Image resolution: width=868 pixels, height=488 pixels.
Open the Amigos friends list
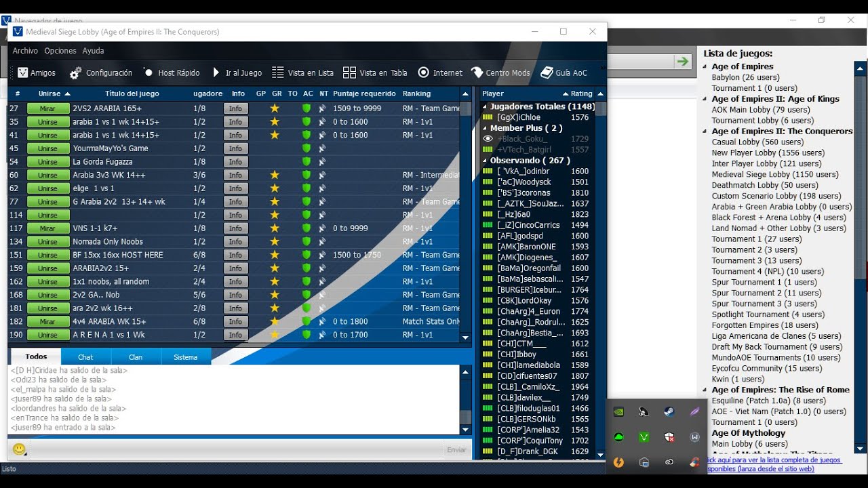pyautogui.click(x=37, y=73)
